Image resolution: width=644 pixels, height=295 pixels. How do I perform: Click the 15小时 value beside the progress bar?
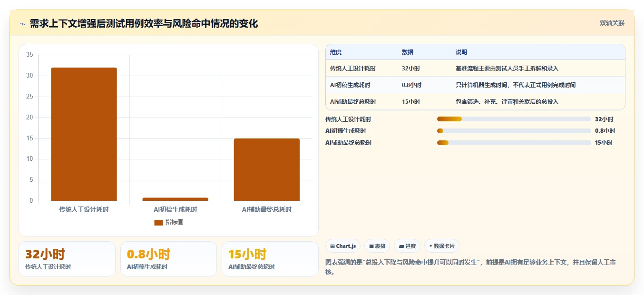point(604,143)
